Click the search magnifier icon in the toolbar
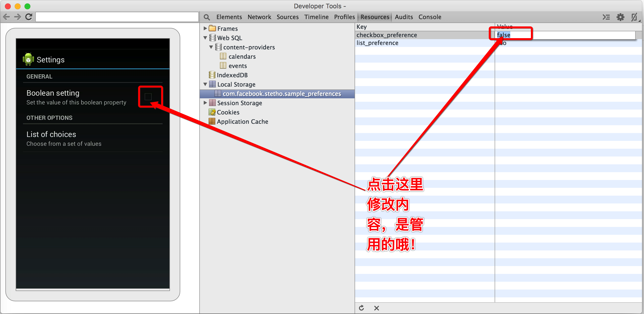The width and height of the screenshot is (644, 314). 206,17
